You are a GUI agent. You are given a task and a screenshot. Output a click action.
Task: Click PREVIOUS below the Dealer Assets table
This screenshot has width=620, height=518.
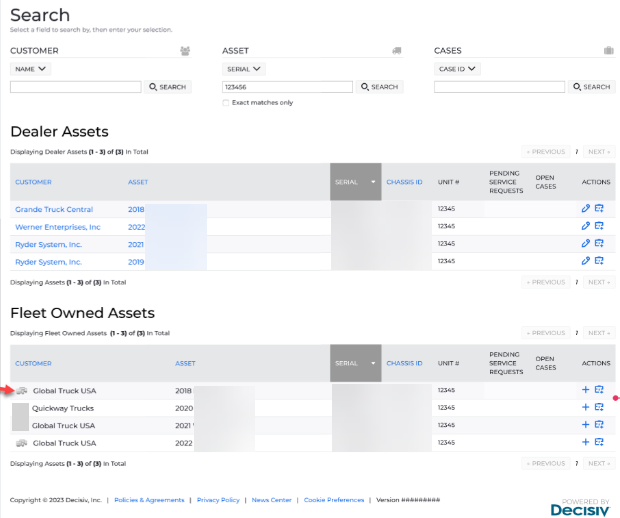[x=546, y=282]
